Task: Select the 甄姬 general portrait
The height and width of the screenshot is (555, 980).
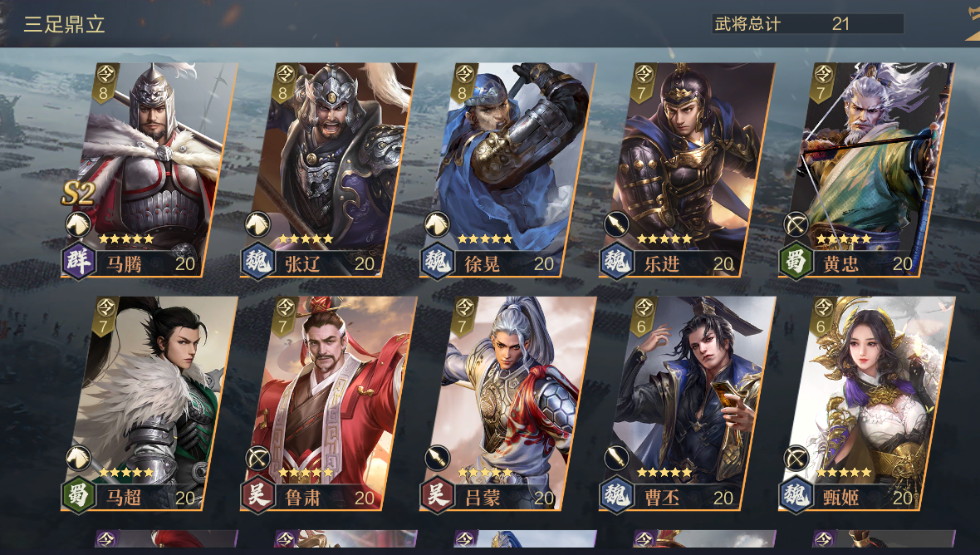Action: click(866, 403)
